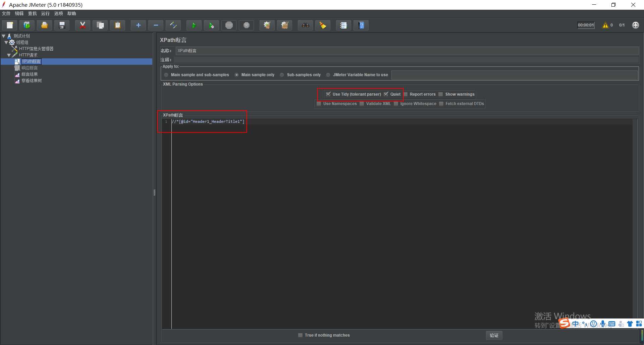Click the Open file folder icon
The image size is (644, 345).
pyautogui.click(x=44, y=25)
